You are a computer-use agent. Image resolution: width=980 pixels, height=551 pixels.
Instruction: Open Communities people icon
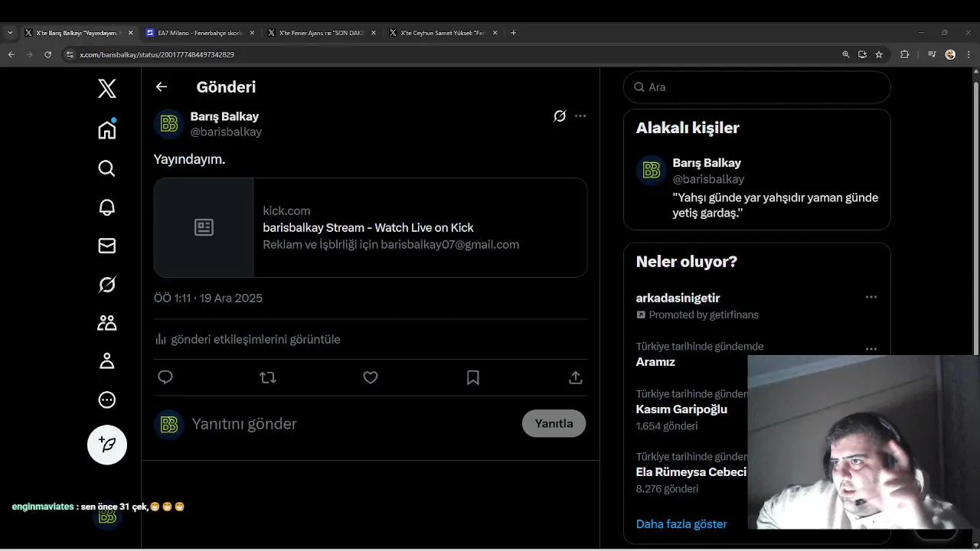click(107, 323)
